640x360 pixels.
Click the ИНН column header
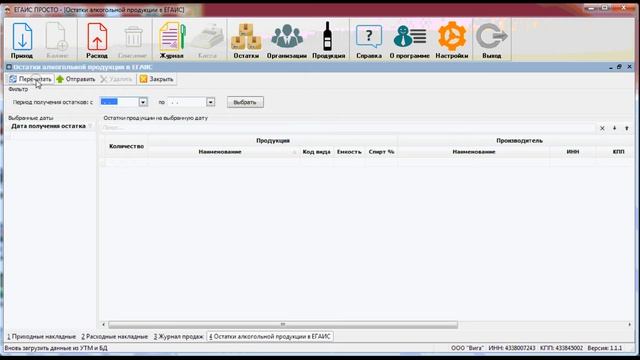[x=573, y=152]
